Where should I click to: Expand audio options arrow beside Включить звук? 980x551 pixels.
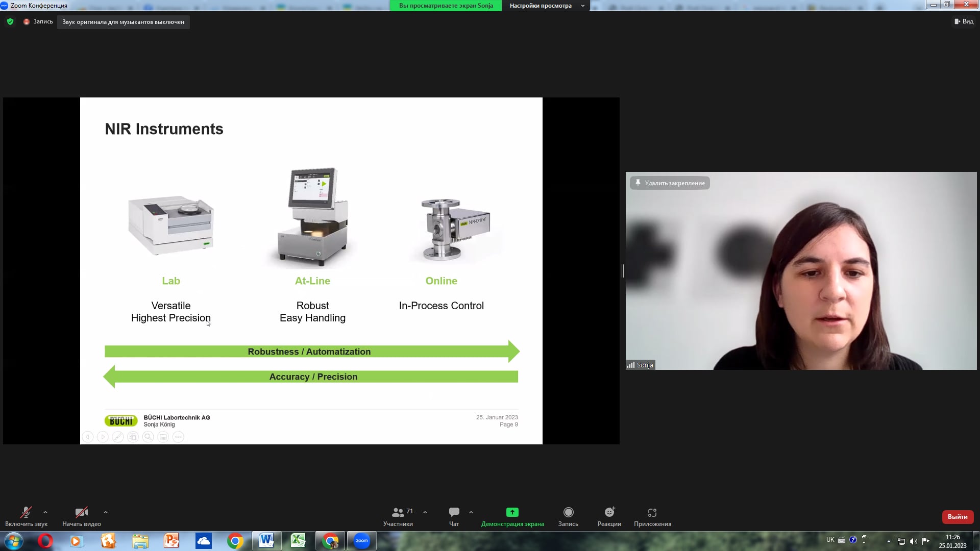click(45, 512)
